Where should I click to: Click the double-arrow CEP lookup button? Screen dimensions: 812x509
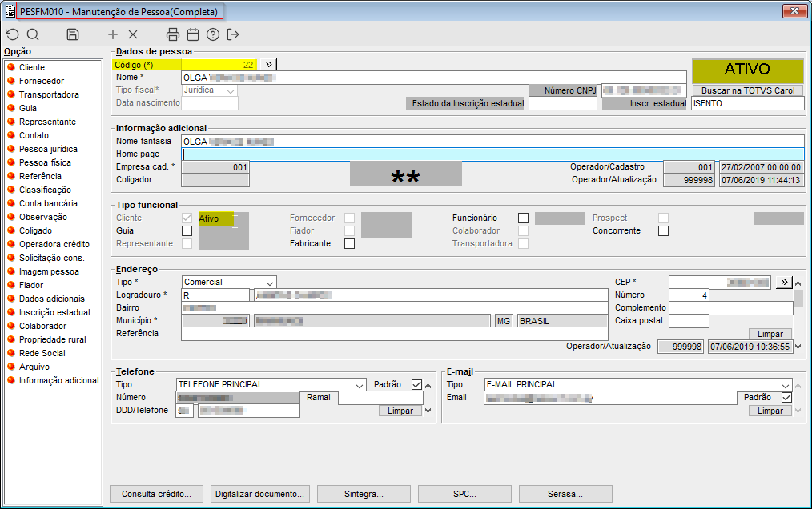tap(784, 282)
